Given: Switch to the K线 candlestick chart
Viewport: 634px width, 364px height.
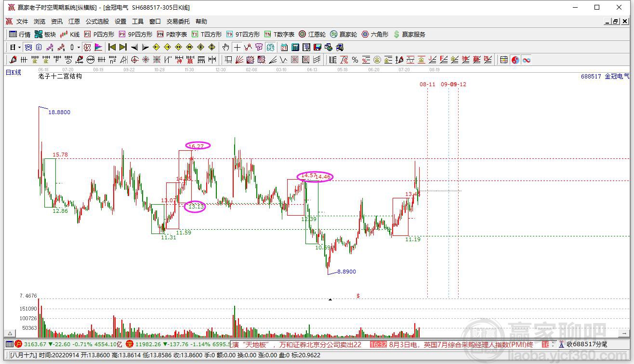Looking at the screenshot, I should click(x=70, y=34).
